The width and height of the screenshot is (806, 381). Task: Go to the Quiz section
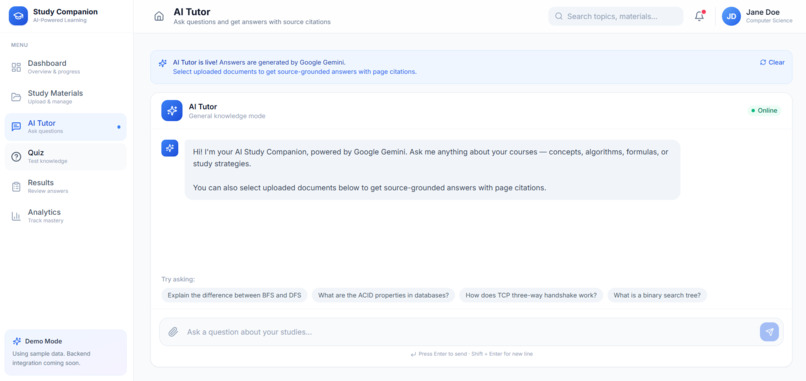coord(65,157)
